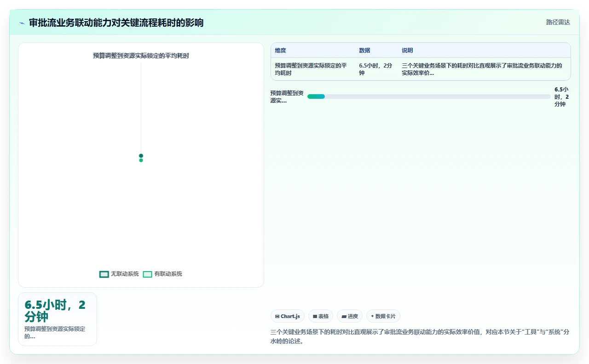Click the lightning icon beside the title
The width and height of the screenshot is (589, 364).
coord(22,23)
